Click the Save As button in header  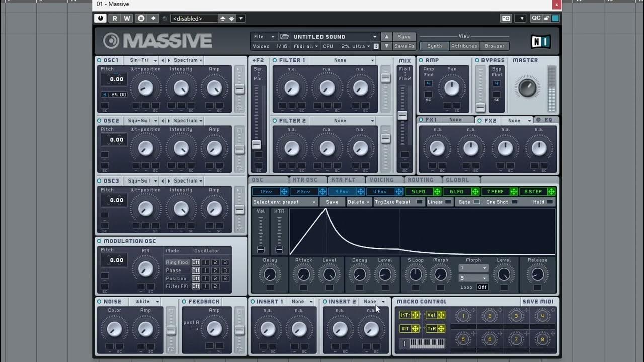[405, 46]
